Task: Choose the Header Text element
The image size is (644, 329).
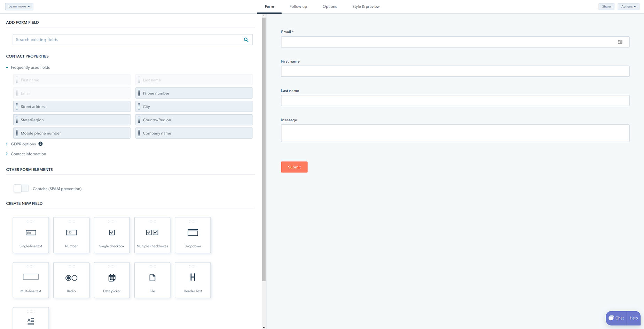Action: 193,280
